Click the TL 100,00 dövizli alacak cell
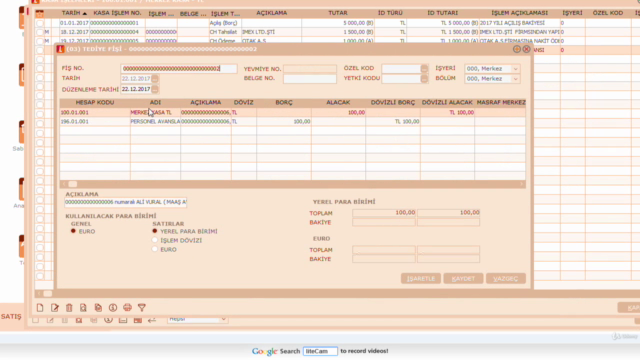 coord(447,112)
